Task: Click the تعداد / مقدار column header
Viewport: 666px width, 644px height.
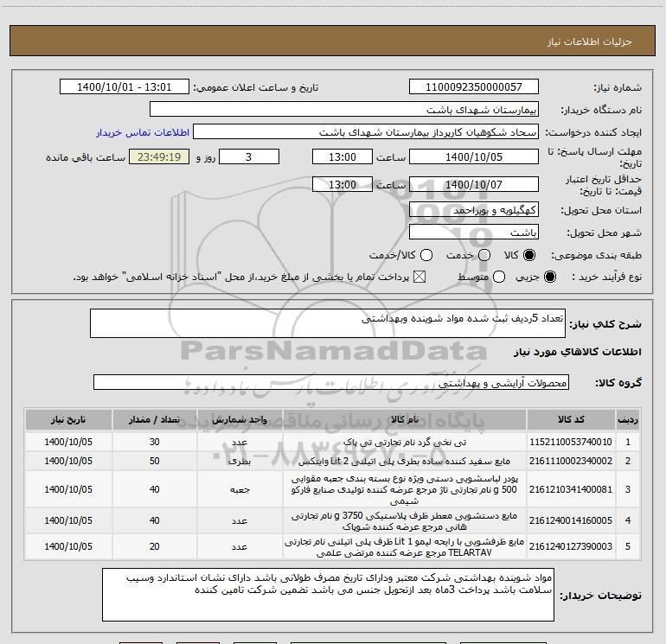Action: 154,420
